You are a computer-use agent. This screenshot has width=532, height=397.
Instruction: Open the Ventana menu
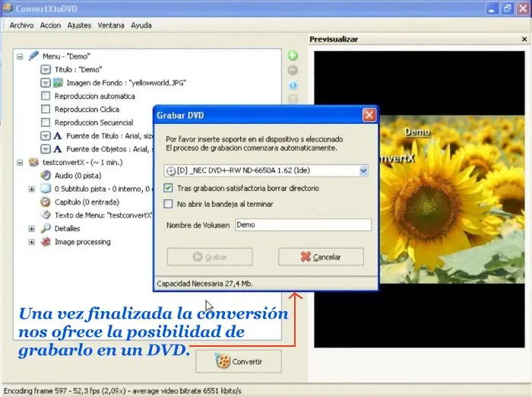(x=111, y=25)
